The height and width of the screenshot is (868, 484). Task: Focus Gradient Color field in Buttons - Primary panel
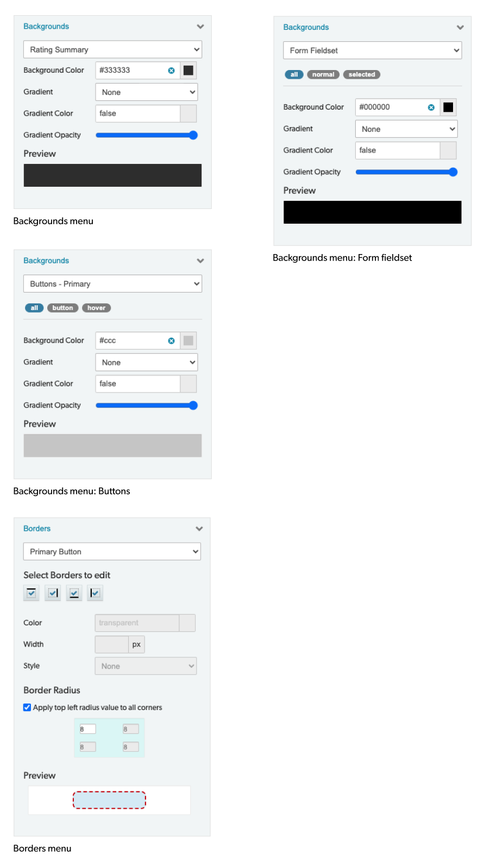[137, 384]
